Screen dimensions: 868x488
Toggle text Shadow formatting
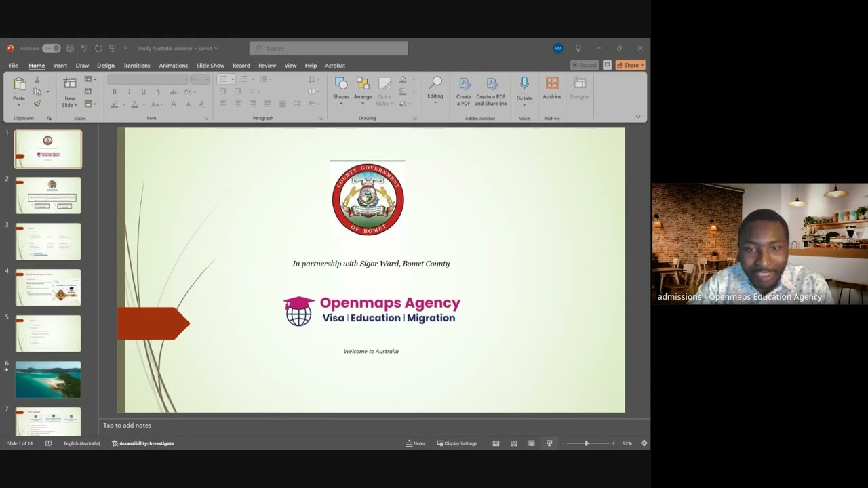[158, 91]
